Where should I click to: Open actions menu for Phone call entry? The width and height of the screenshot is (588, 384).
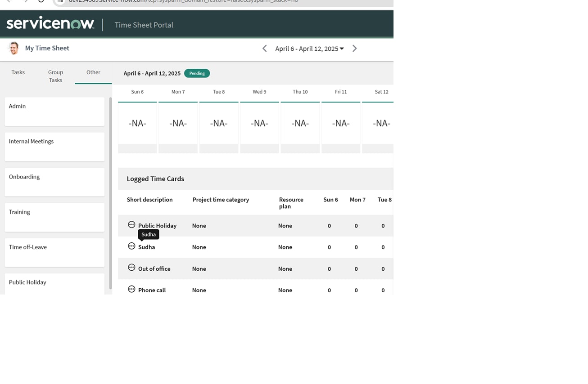tap(131, 289)
